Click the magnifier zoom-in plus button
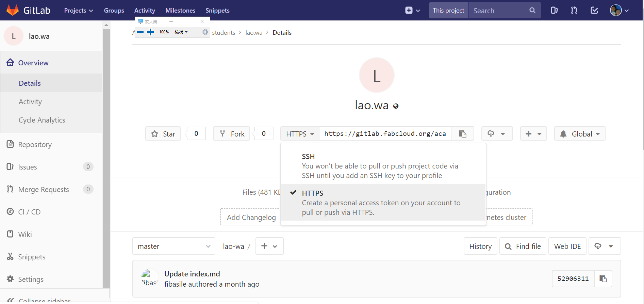This screenshot has height=304, width=644. (x=150, y=32)
